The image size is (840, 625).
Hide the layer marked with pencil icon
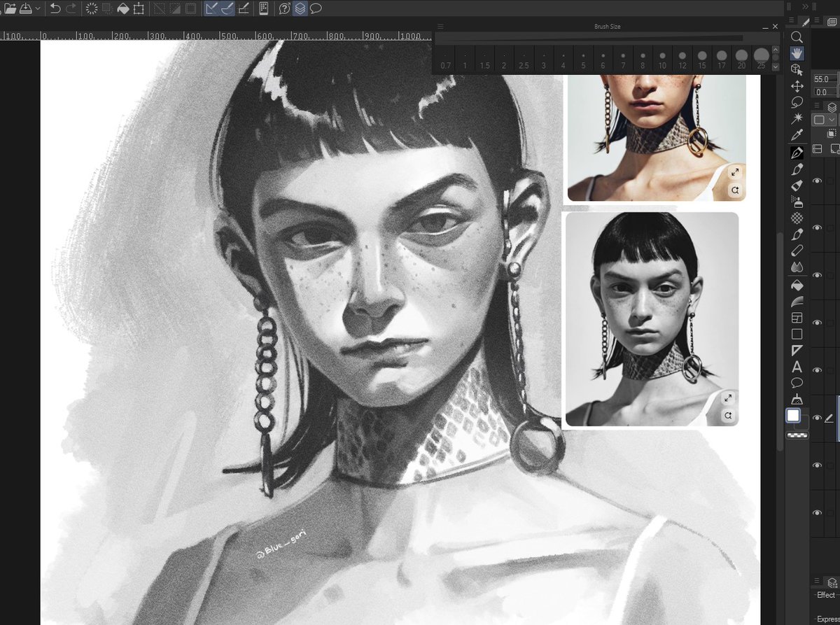[817, 418]
